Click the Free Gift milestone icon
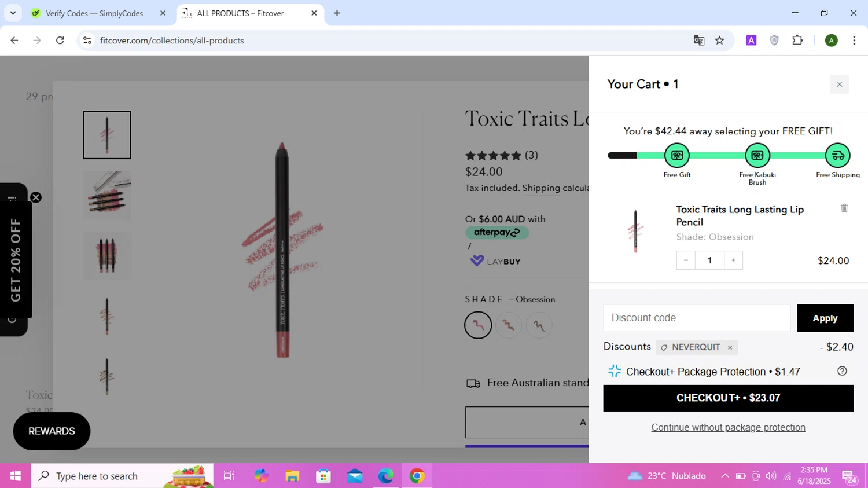 (676, 155)
